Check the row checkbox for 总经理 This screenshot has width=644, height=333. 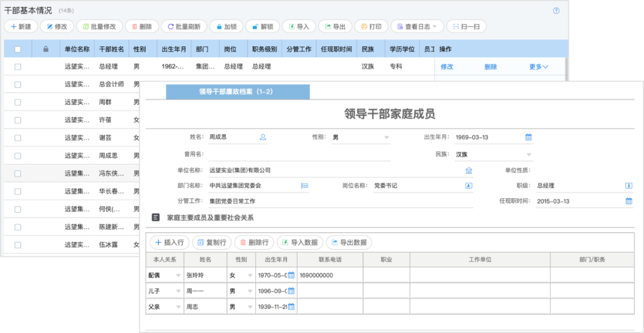(18, 67)
